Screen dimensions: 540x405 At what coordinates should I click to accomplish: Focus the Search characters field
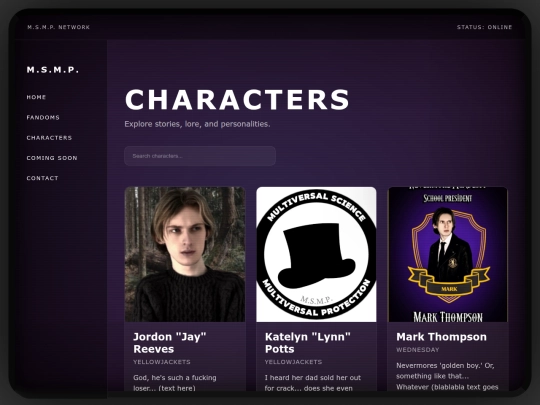[200, 156]
